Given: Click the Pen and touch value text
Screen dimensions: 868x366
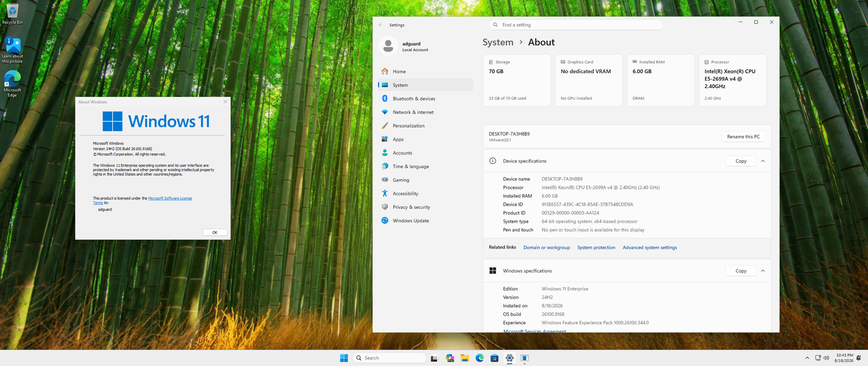Looking at the screenshot, I should [x=593, y=230].
